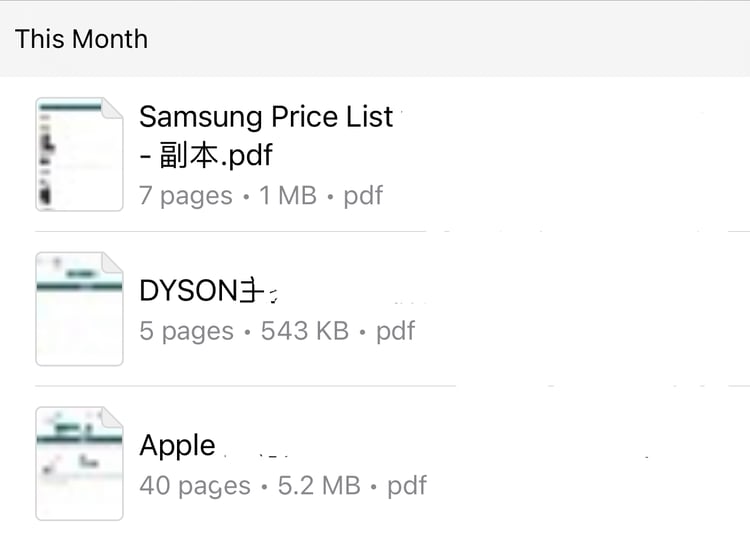Viewport: 750px width, 541px height.
Task: Click the "543 KB" size label
Action: click(305, 331)
